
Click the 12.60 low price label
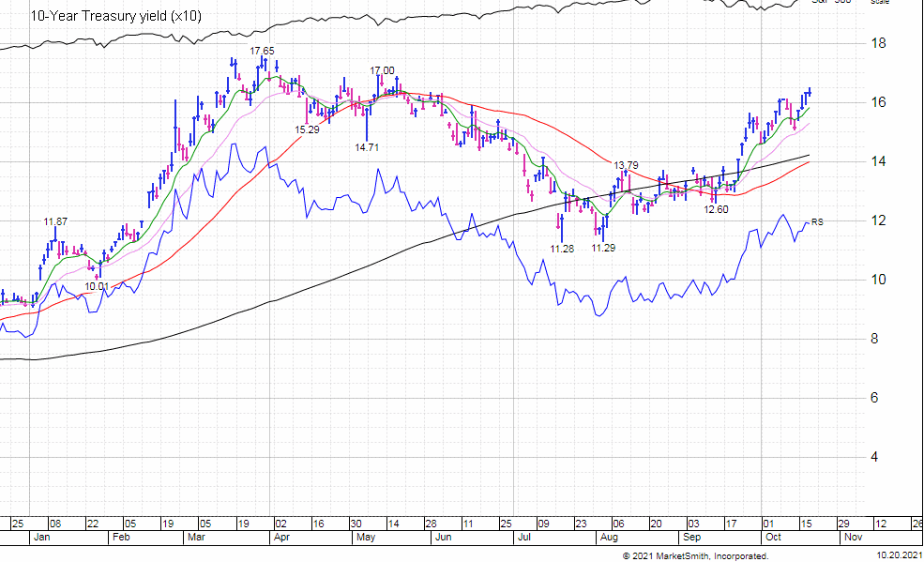716,209
